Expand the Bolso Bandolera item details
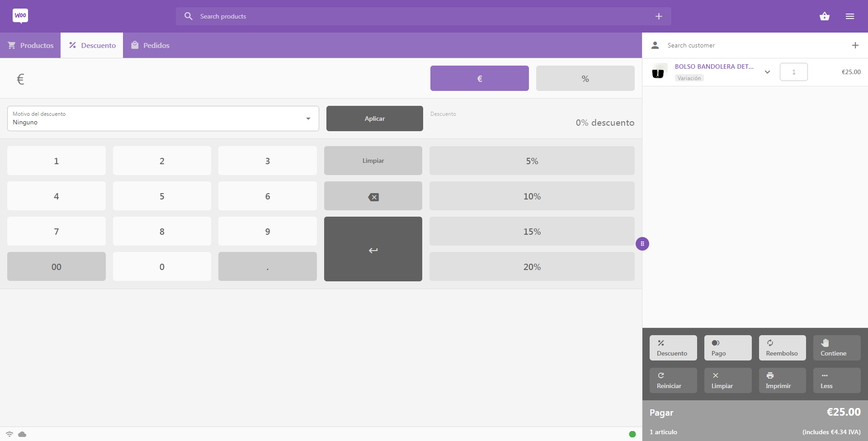 click(x=767, y=72)
